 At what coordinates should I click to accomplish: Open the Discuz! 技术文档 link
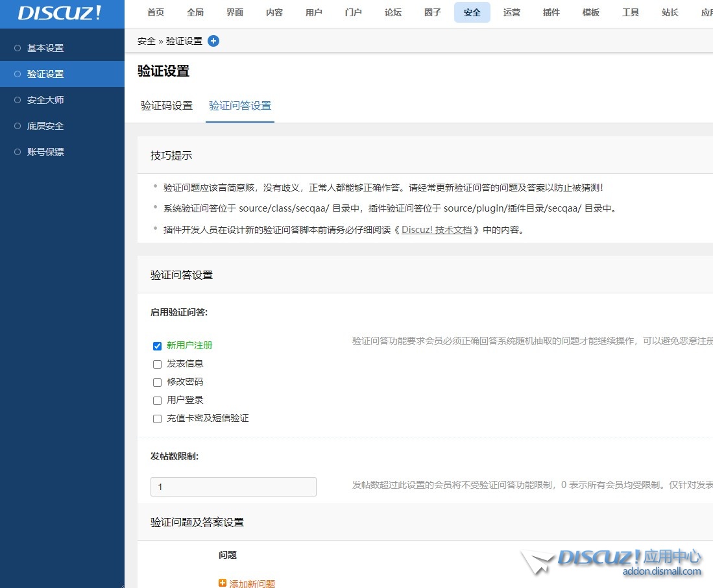click(x=437, y=229)
